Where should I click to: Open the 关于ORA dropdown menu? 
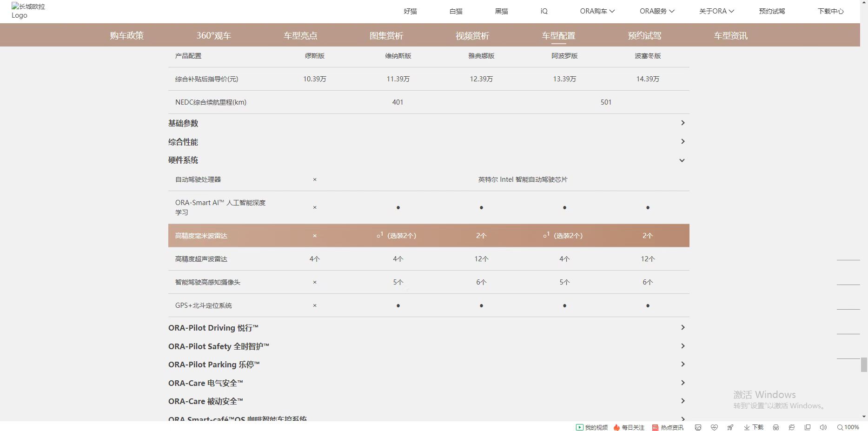point(716,11)
